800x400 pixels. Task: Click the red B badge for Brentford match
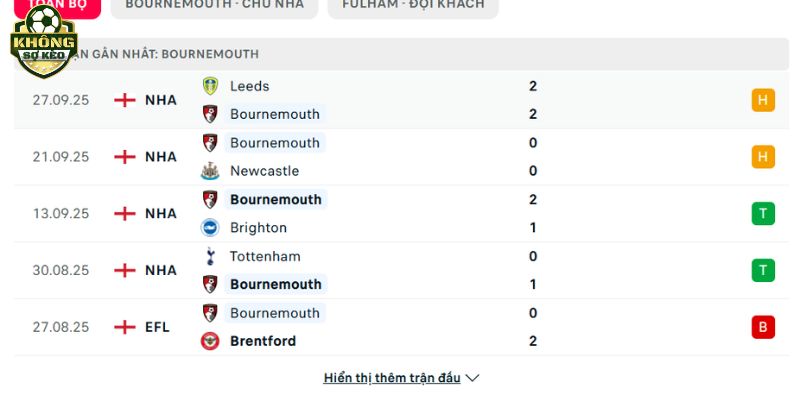point(763,327)
